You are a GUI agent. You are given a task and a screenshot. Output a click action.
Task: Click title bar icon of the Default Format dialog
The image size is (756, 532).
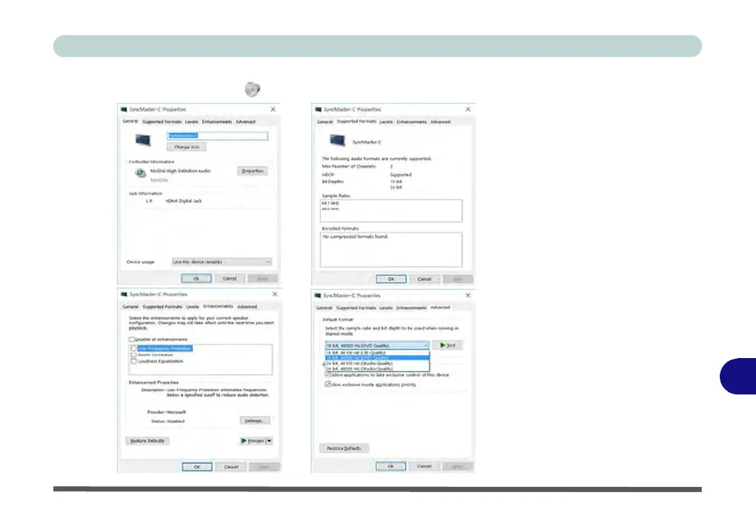point(318,295)
